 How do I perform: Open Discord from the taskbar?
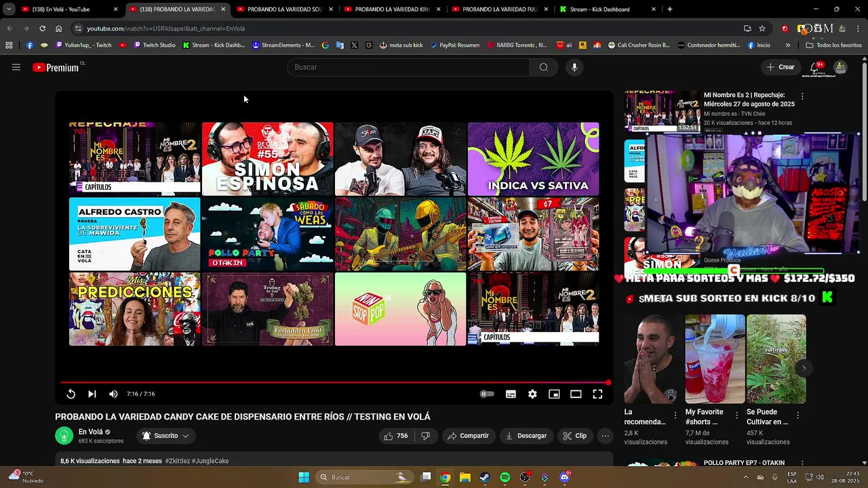coord(565,477)
